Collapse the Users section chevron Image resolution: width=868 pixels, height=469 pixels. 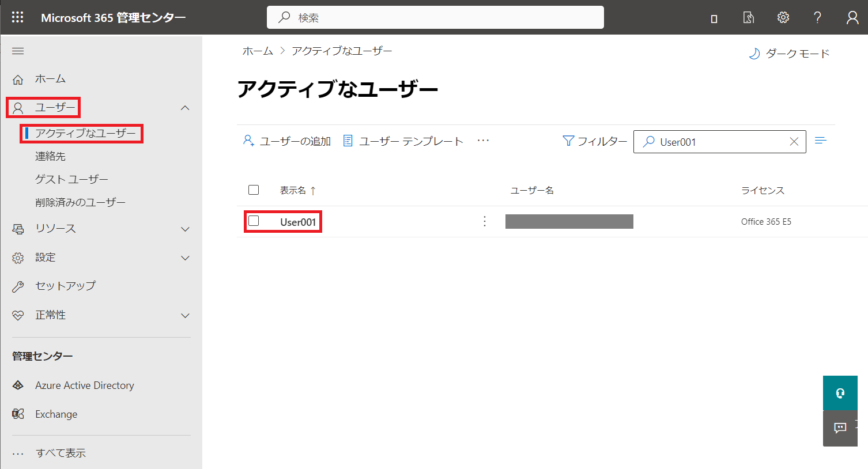[185, 108]
